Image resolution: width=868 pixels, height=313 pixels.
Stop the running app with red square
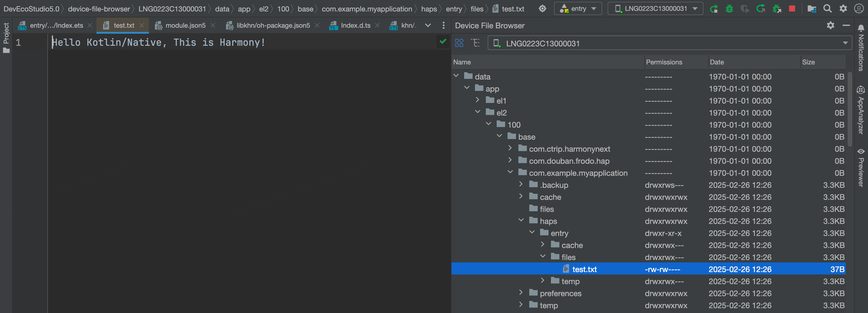[x=792, y=8]
